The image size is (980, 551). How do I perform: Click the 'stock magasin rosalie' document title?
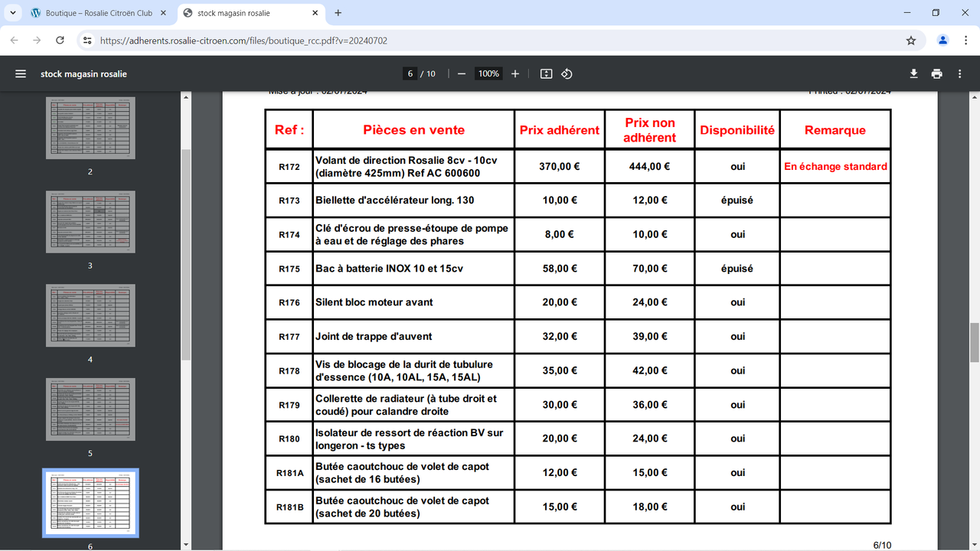click(x=84, y=74)
